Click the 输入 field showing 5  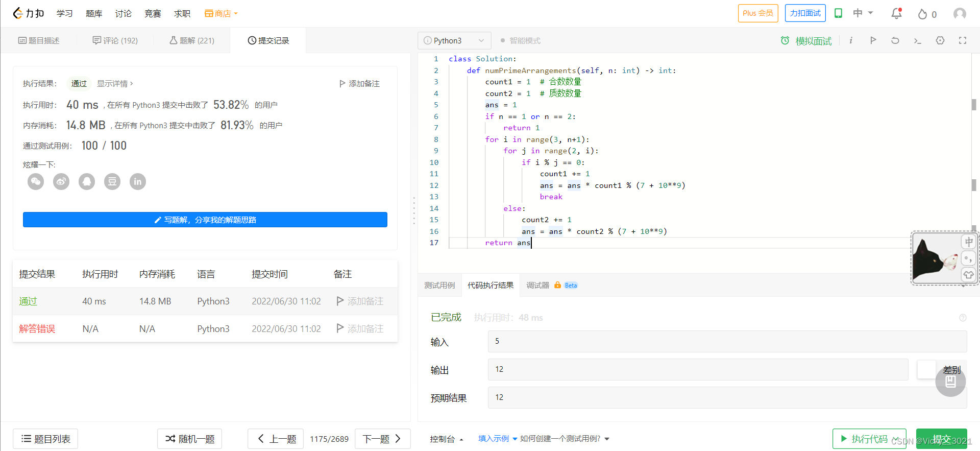727,341
